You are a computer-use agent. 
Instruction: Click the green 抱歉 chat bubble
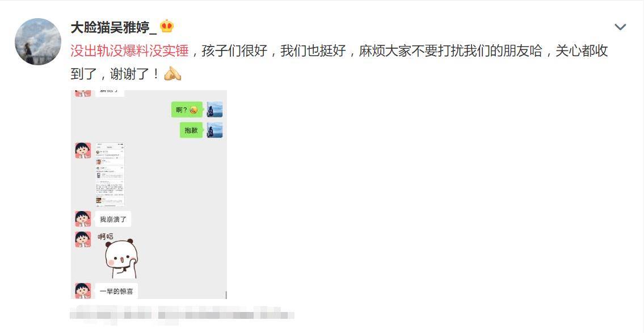(191, 130)
